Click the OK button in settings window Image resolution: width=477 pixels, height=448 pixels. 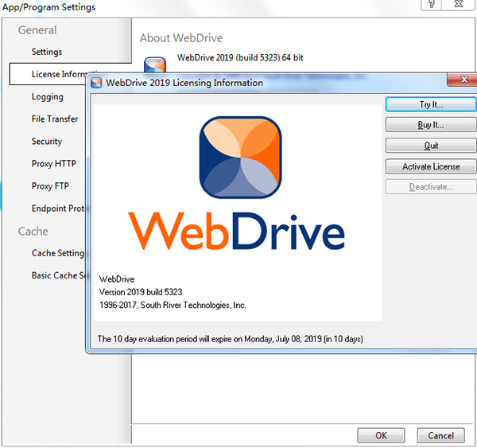click(x=381, y=435)
